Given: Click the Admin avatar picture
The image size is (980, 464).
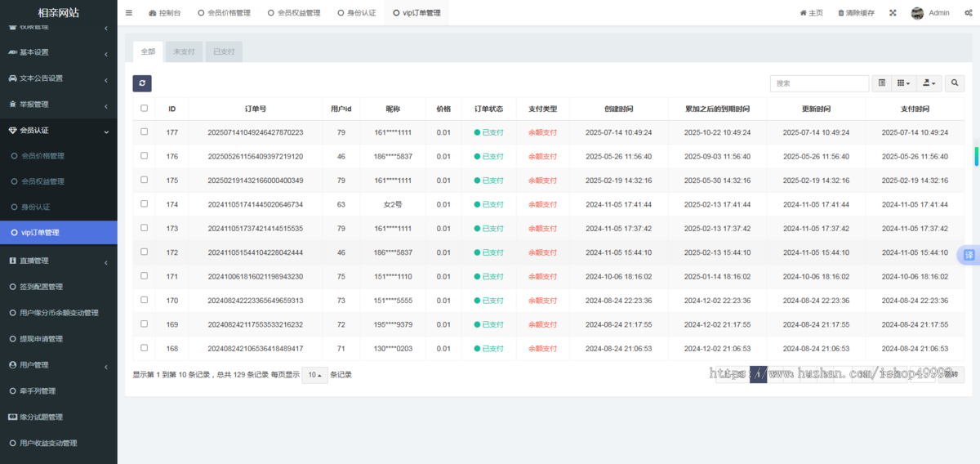Looking at the screenshot, I should click(x=917, y=13).
